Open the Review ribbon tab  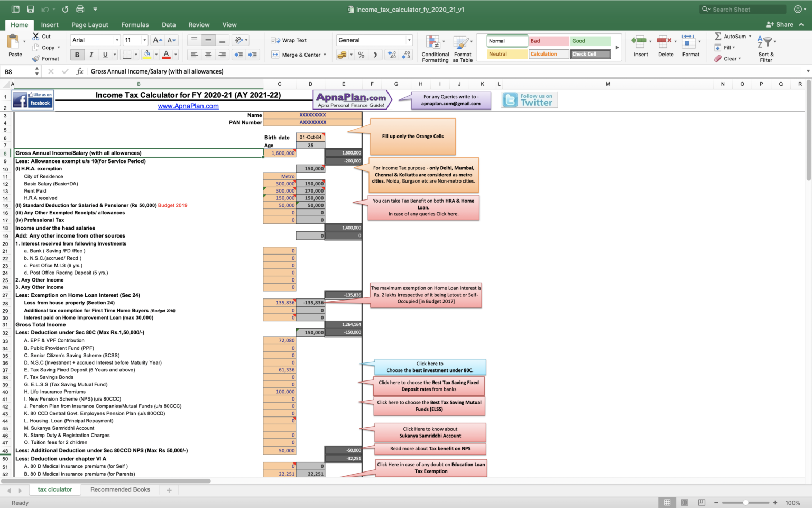[199, 25]
